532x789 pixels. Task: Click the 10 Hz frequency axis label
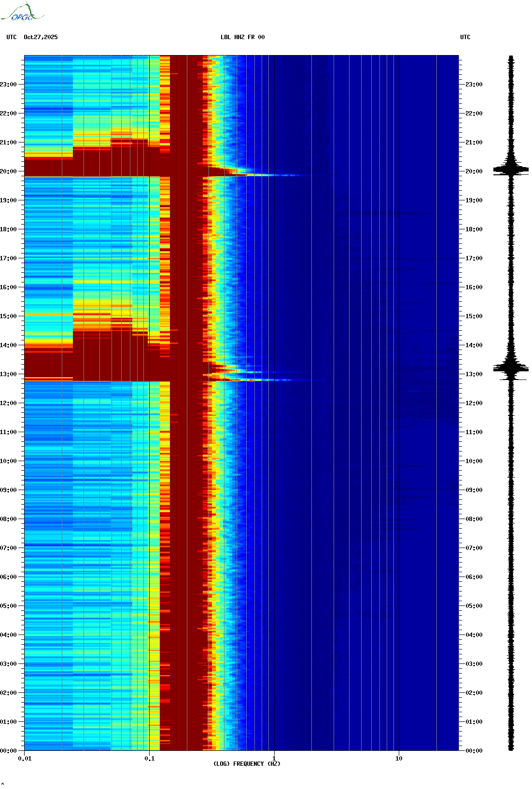click(399, 759)
